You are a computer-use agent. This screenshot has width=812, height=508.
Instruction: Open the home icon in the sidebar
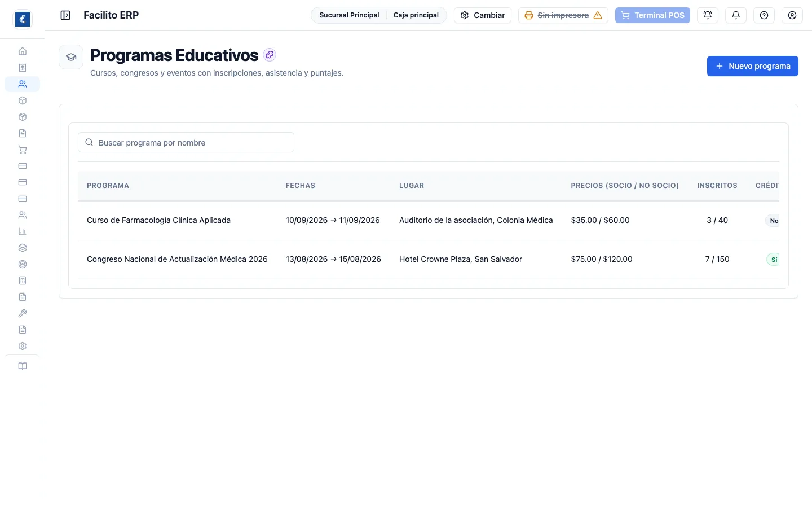pos(23,51)
